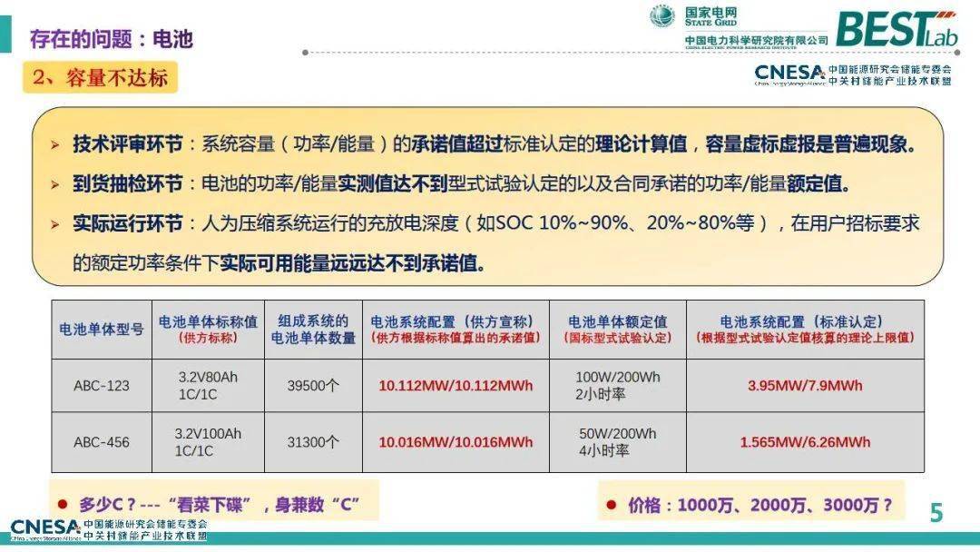
Task: Click the 电池单体型号 column header
Action: [x=102, y=330]
